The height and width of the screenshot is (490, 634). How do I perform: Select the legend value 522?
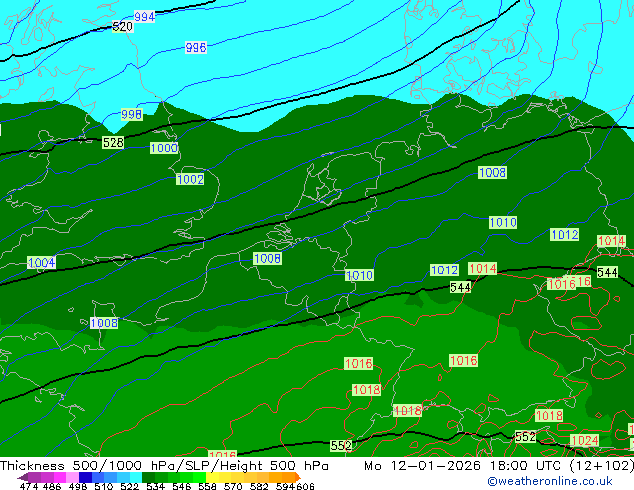(x=129, y=486)
